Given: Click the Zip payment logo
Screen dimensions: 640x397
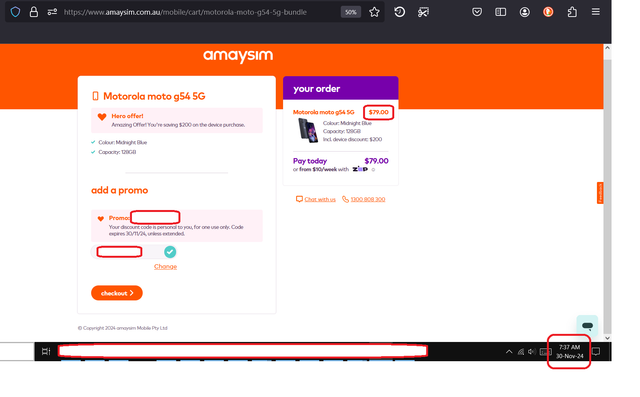Looking at the screenshot, I should coord(360,169).
